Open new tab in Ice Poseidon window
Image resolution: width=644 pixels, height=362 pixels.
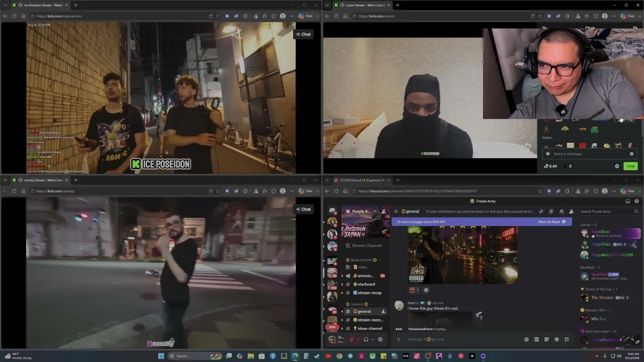click(x=75, y=5)
